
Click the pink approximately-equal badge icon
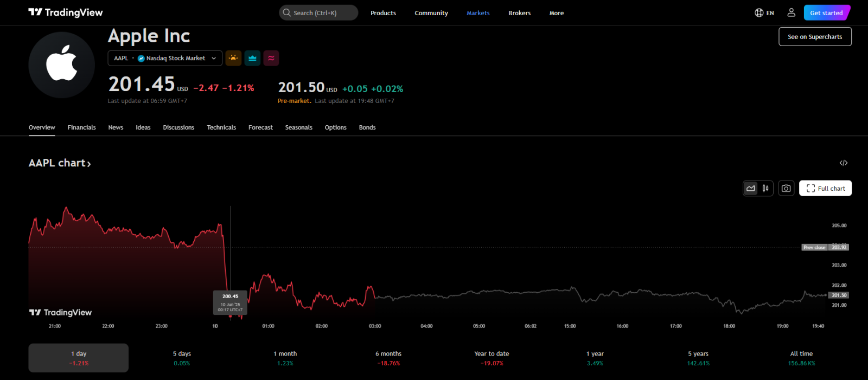pos(271,58)
